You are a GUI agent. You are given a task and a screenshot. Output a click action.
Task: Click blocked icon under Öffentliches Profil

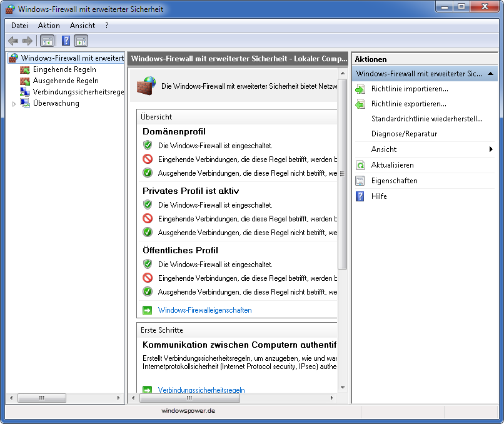pyautogui.click(x=148, y=278)
